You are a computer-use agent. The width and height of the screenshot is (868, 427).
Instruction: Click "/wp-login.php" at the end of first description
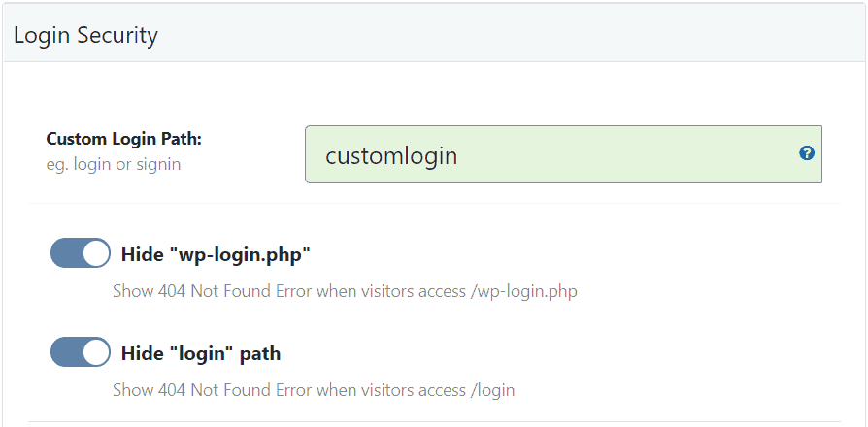pos(523,291)
